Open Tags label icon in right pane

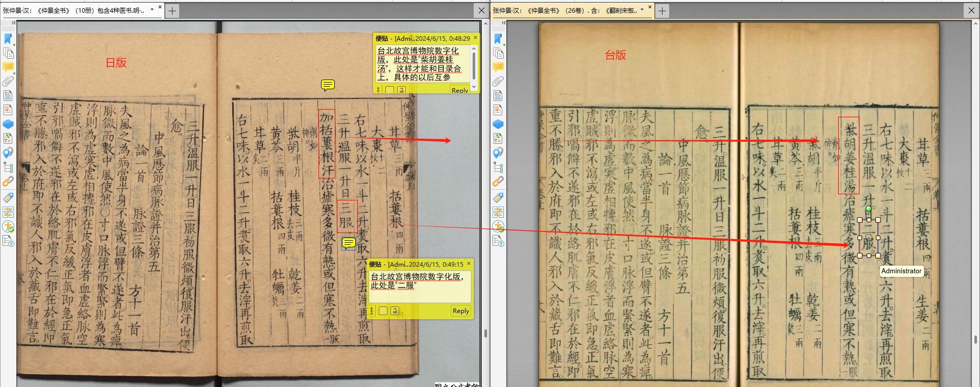point(498,197)
